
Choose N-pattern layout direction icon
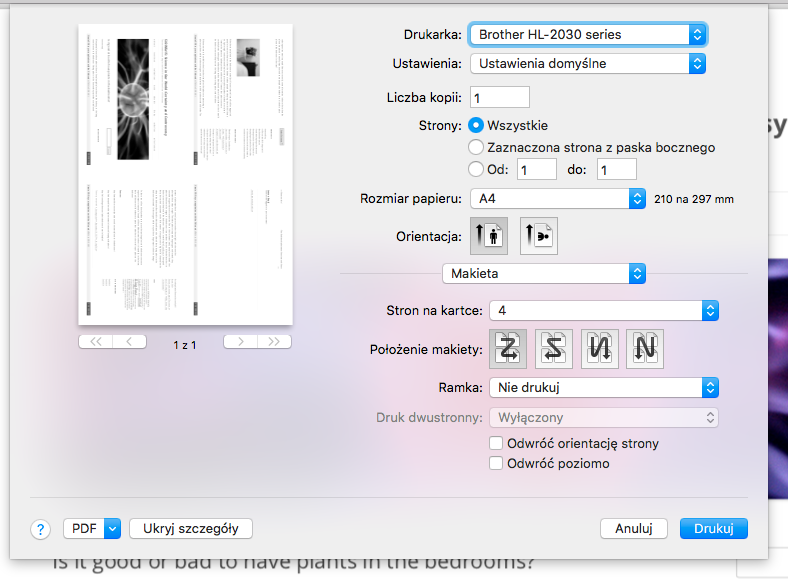[x=645, y=349]
